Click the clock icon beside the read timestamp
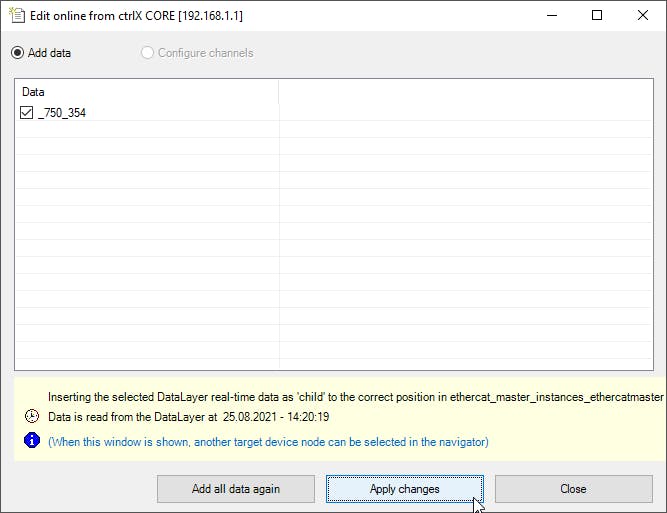The image size is (667, 513). (x=32, y=416)
